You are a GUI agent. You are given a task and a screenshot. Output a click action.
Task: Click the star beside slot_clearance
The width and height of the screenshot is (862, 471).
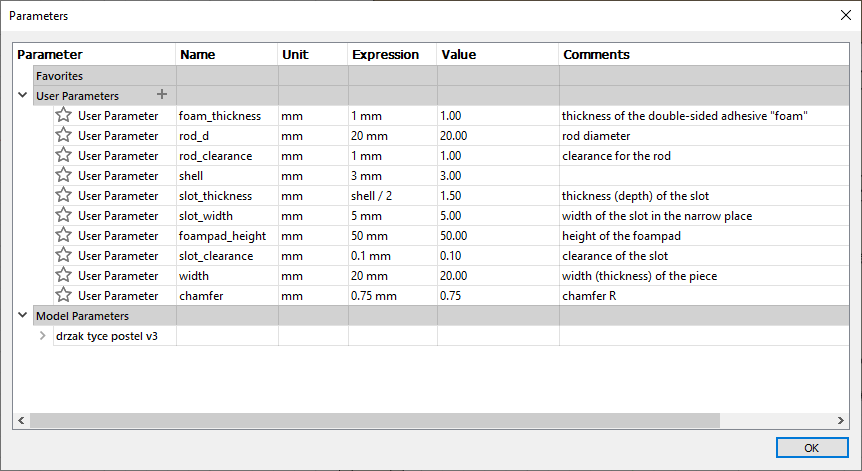(64, 254)
